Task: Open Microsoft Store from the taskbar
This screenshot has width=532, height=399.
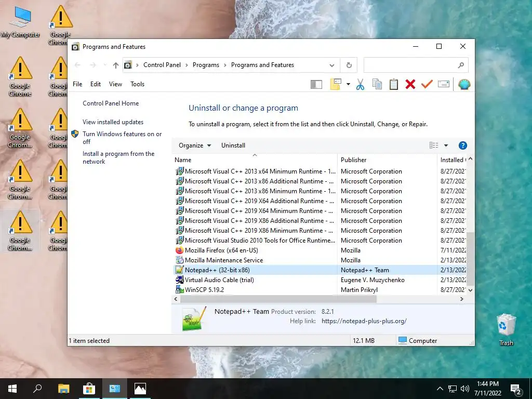Action: 89,389
